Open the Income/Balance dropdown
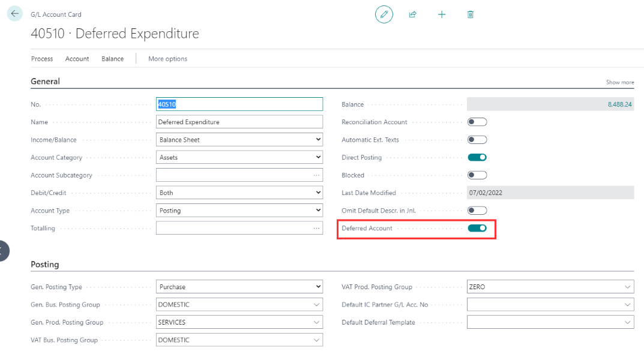This screenshot has height=360, width=644. click(x=239, y=140)
